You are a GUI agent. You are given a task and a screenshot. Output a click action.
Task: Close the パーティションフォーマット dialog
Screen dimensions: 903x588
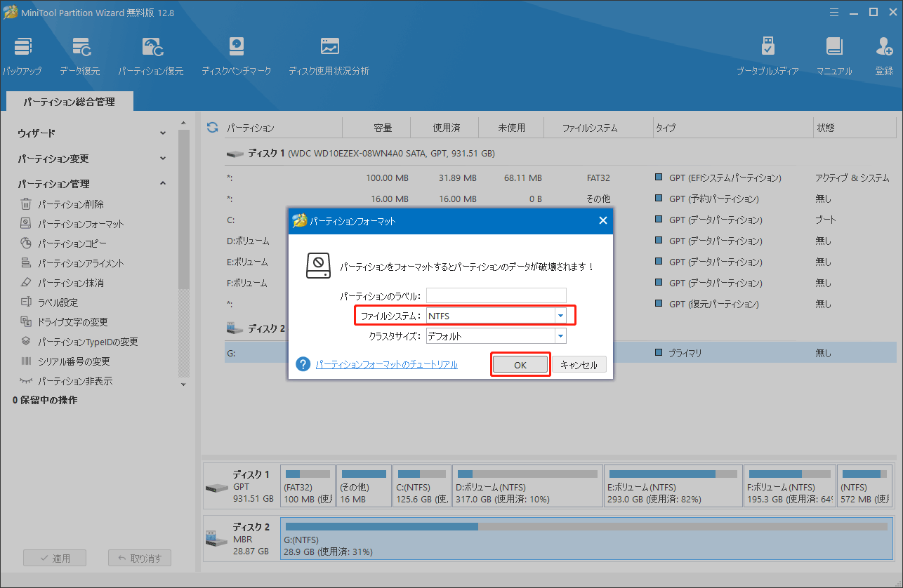(602, 220)
